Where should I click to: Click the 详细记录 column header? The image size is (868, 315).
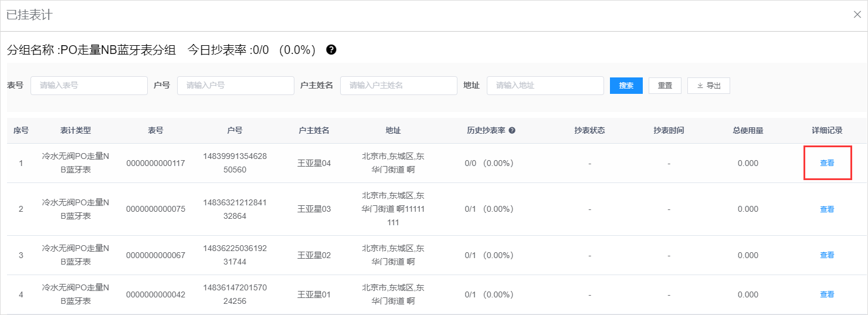click(x=827, y=131)
